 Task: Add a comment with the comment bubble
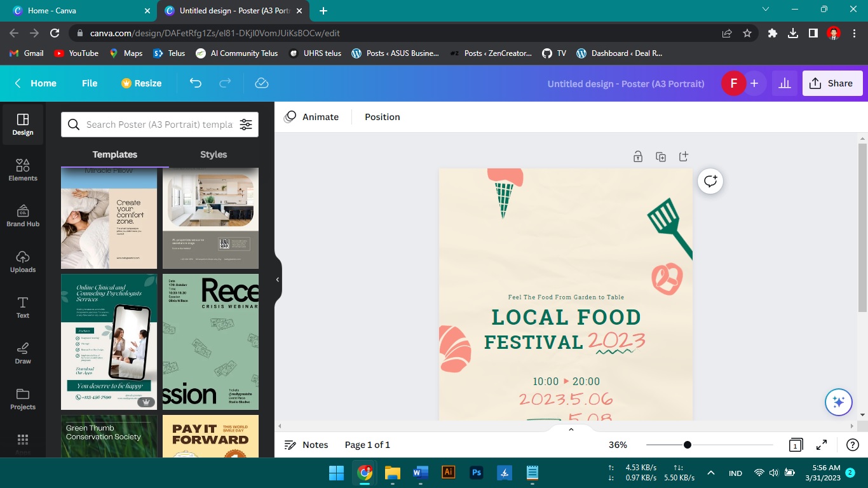pyautogui.click(x=710, y=181)
